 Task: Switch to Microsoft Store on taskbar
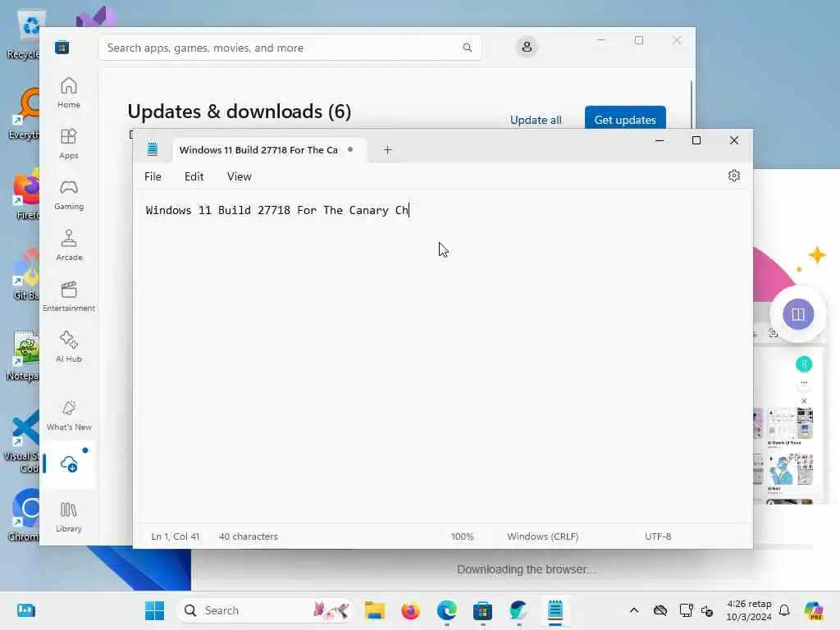(482, 610)
